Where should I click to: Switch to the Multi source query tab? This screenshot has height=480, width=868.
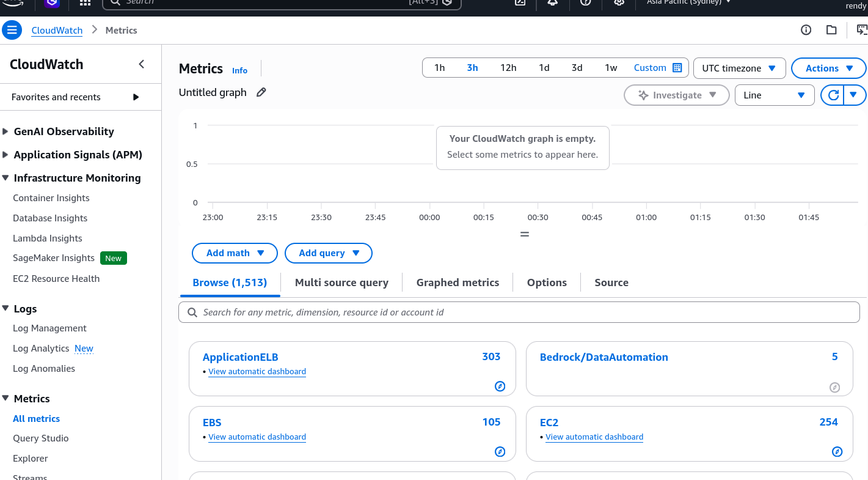pyautogui.click(x=341, y=282)
